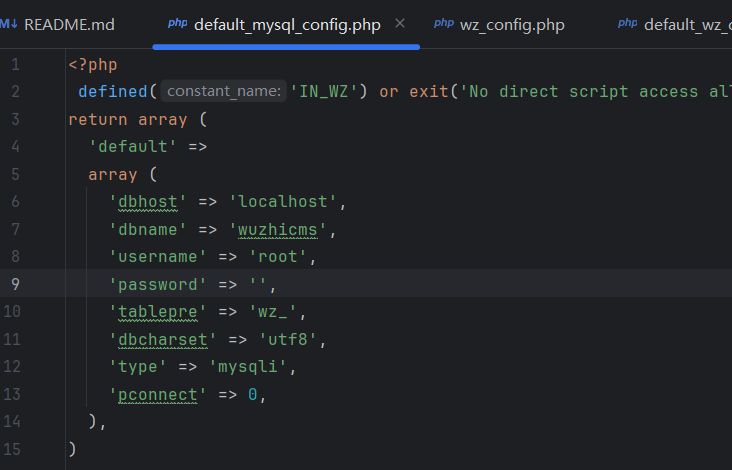
Task: Click the PHP icon on the default_wz tab
Action: [x=627, y=23]
